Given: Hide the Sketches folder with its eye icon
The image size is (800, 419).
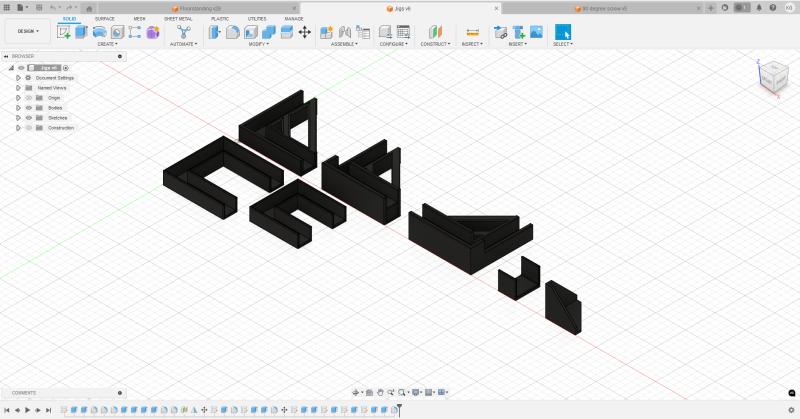Looking at the screenshot, I should click(28, 118).
